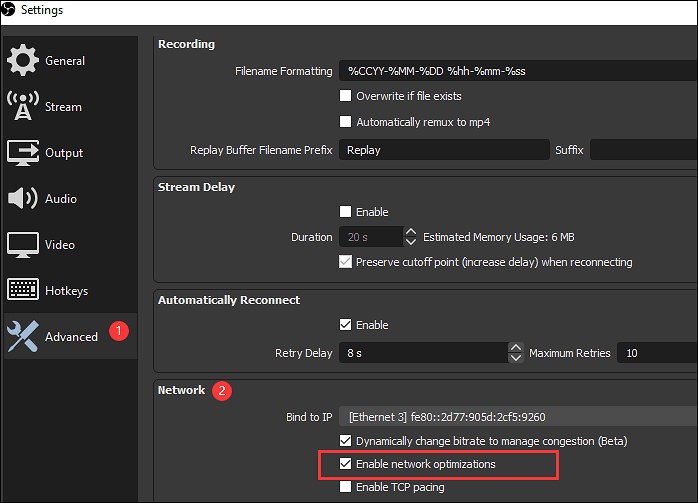Enable Overwrite if file exists
This screenshot has height=503, width=698.
click(346, 97)
